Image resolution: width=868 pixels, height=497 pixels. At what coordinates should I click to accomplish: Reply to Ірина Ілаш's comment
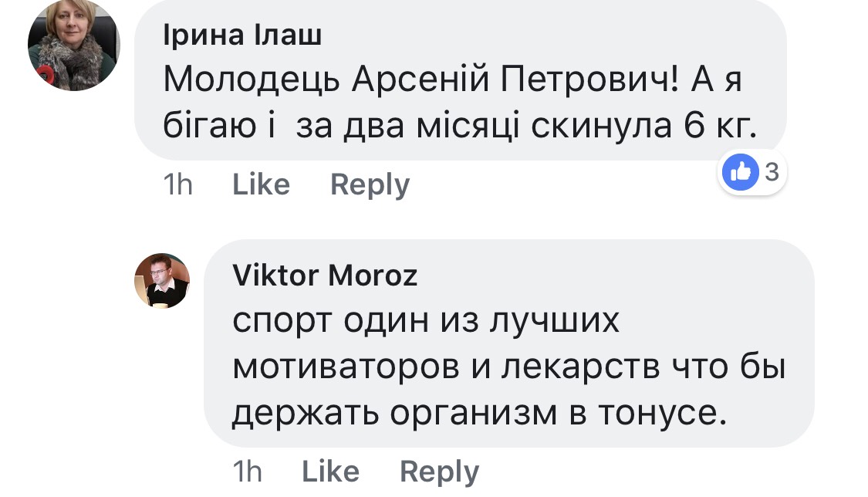click(x=370, y=185)
